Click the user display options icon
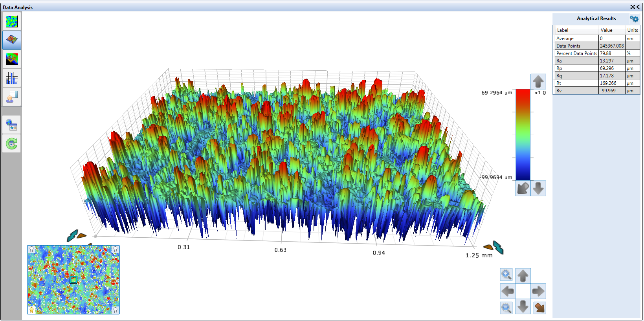 coord(12,97)
